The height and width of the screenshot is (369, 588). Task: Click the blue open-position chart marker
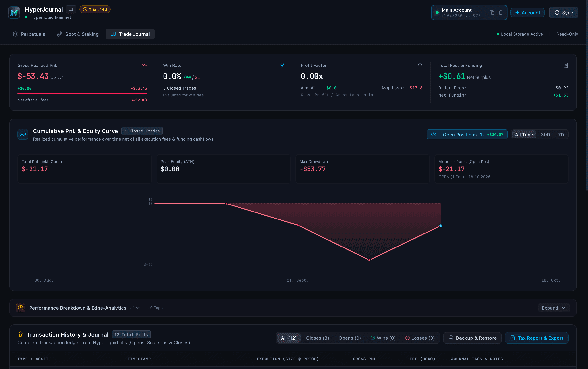[441, 226]
